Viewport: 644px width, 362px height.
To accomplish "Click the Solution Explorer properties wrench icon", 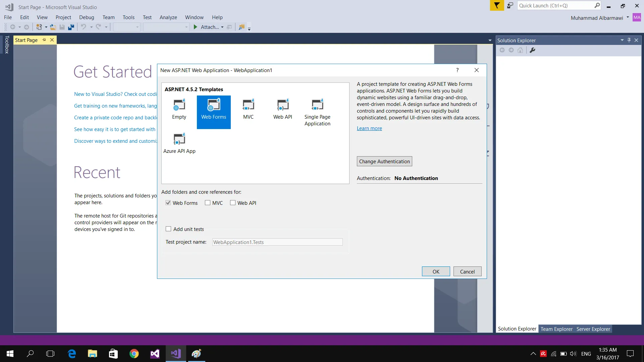I will point(532,50).
